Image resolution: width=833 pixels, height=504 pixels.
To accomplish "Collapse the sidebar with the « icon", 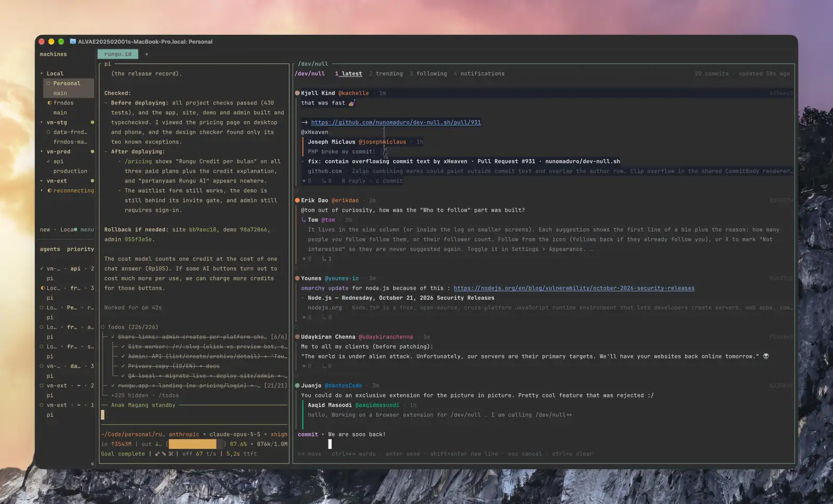I will pyautogui.click(x=92, y=463).
